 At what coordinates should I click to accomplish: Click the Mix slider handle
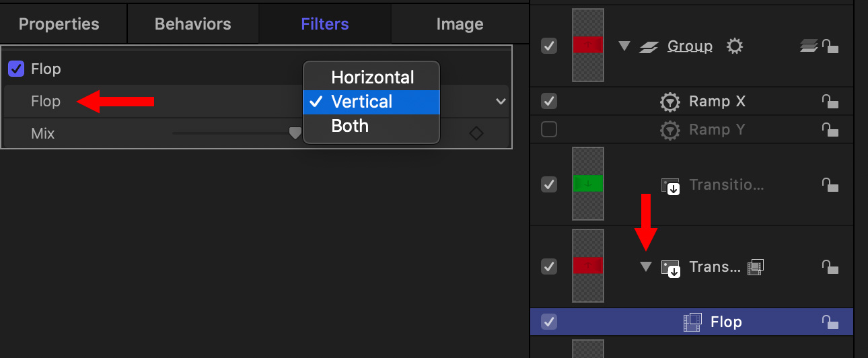[x=295, y=133]
